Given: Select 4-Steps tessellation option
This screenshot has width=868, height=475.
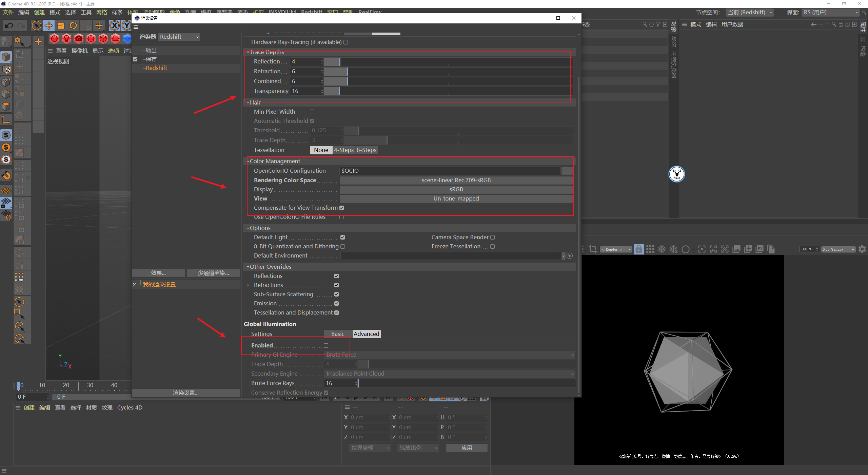Looking at the screenshot, I should [344, 150].
